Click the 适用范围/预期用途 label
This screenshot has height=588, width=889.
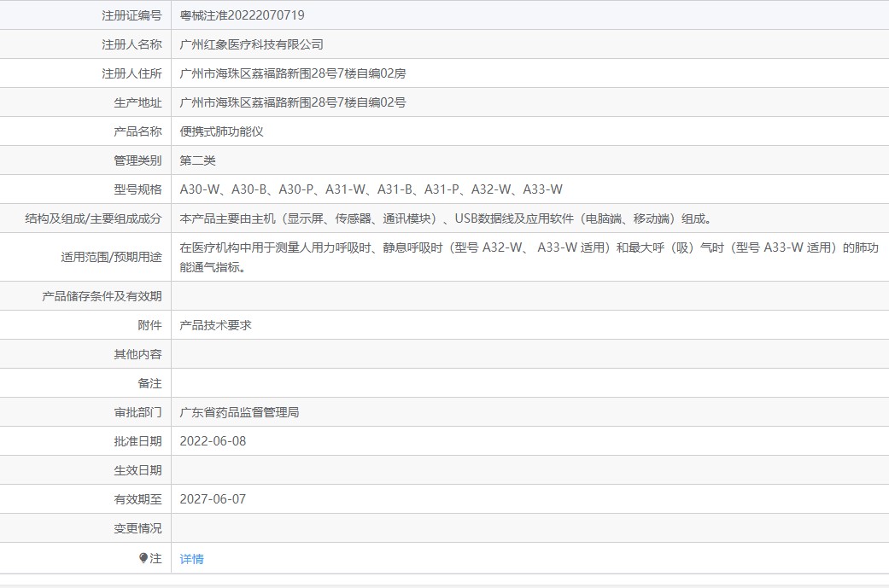coord(111,257)
